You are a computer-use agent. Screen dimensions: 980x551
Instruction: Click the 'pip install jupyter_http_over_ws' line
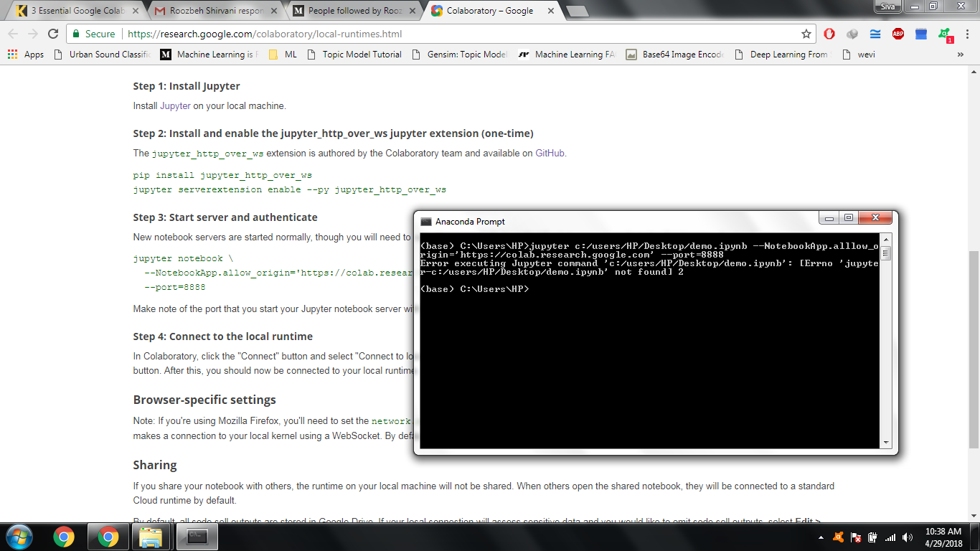pyautogui.click(x=222, y=175)
